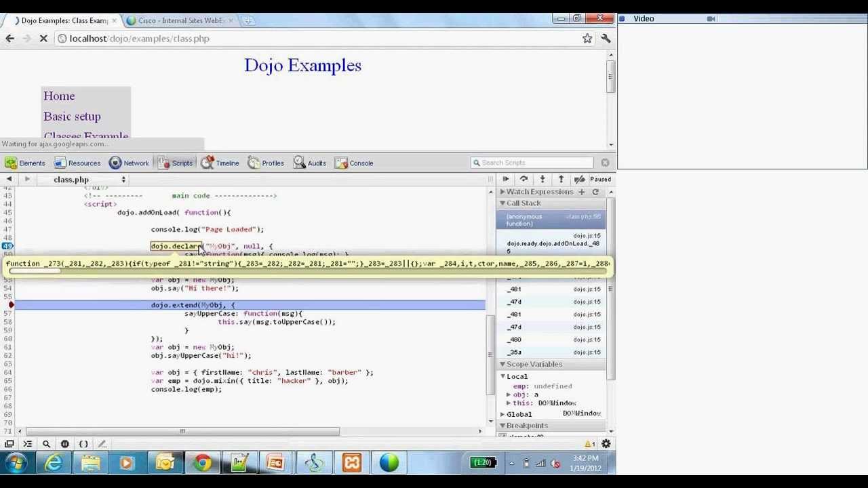The width and height of the screenshot is (868, 488).
Task: Click the code editor horizontal scrollbar
Action: [182, 431]
